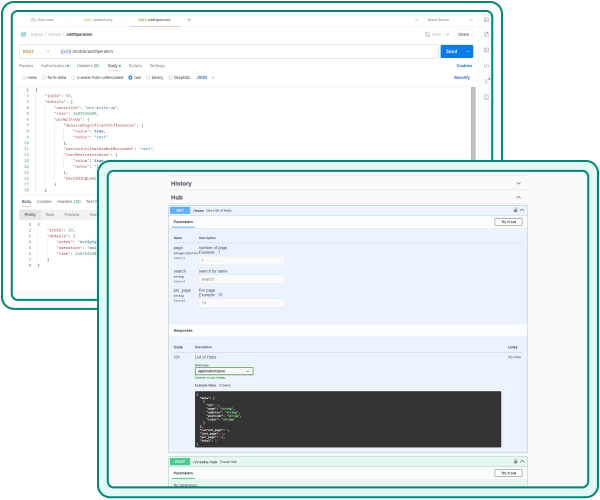
Task: Click the collection icon left of breadcrumb
Action: coord(23,34)
